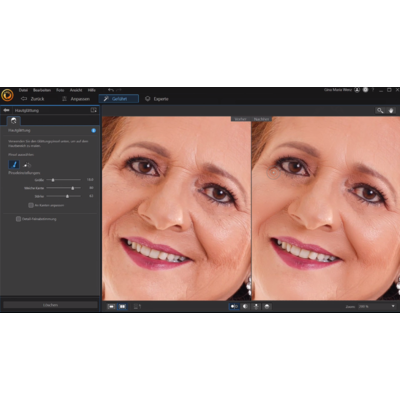Image resolution: width=400 pixels, height=400 pixels.
Task: Expand the panel using top-right panel icon
Action: tap(94, 110)
